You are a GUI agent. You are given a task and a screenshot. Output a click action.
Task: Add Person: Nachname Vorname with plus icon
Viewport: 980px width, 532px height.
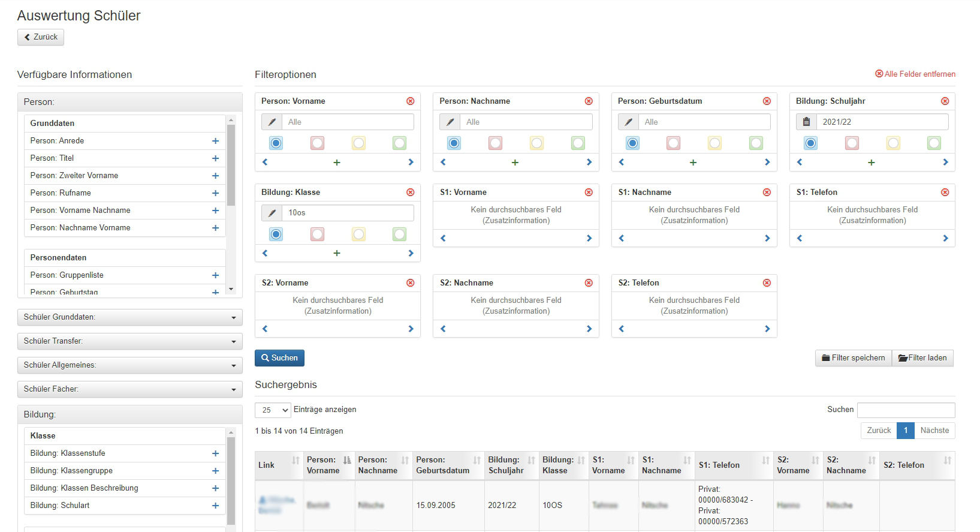pos(215,228)
